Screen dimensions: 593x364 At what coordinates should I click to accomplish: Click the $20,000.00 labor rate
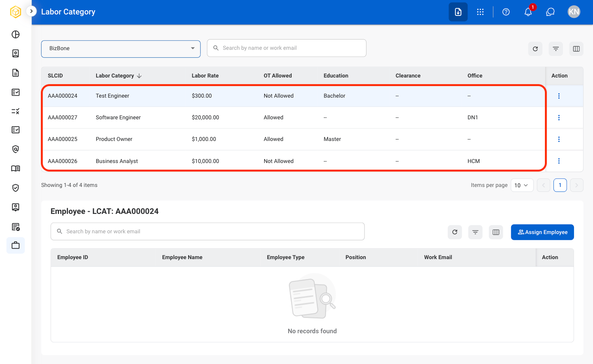[x=205, y=117]
